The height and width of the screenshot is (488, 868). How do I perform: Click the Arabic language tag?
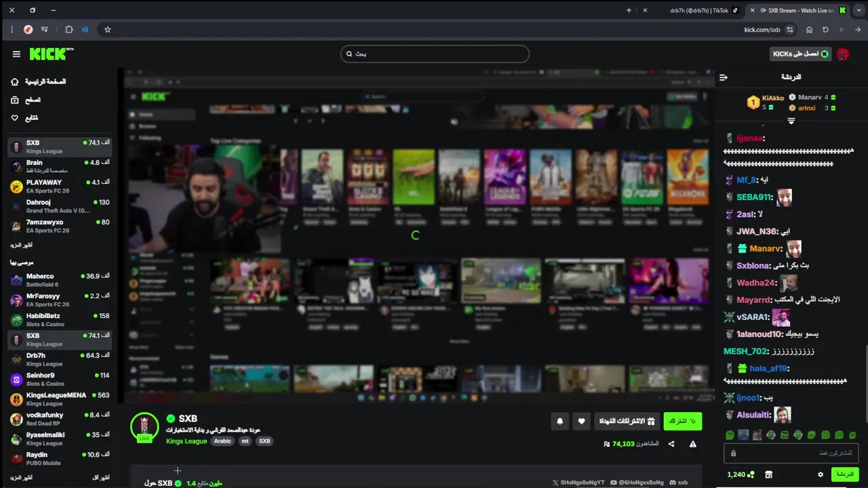click(222, 441)
